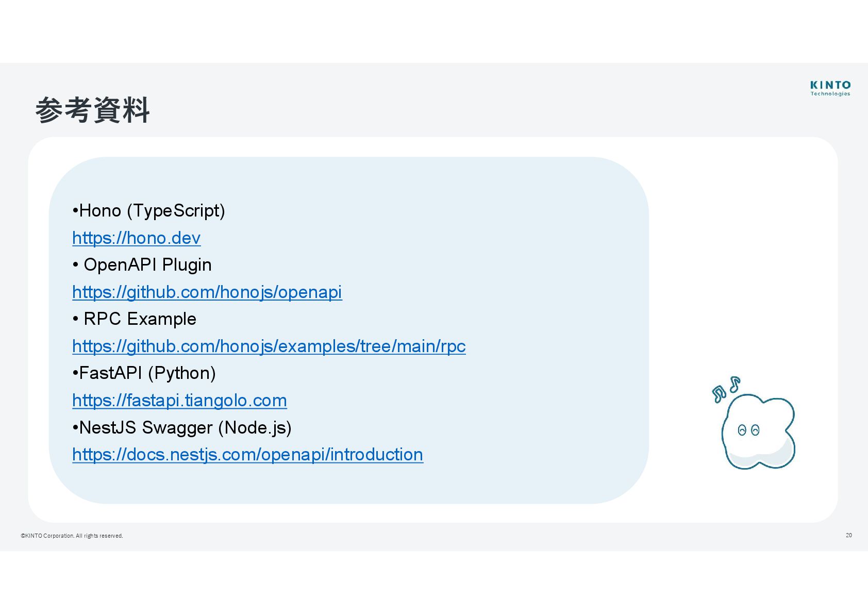The height and width of the screenshot is (614, 868).
Task: Click the eyes of the cloud mascot
Action: pyautogui.click(x=748, y=430)
